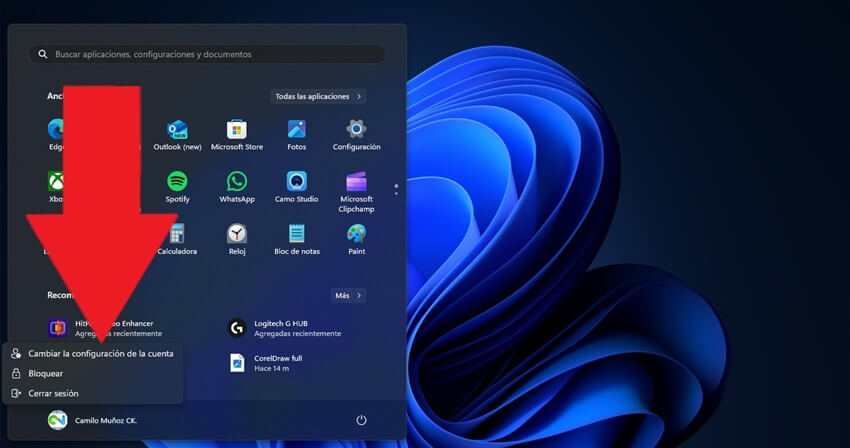Click the Camilo Muñoz CK. profile avatar
The width and height of the screenshot is (850, 448).
(x=57, y=420)
